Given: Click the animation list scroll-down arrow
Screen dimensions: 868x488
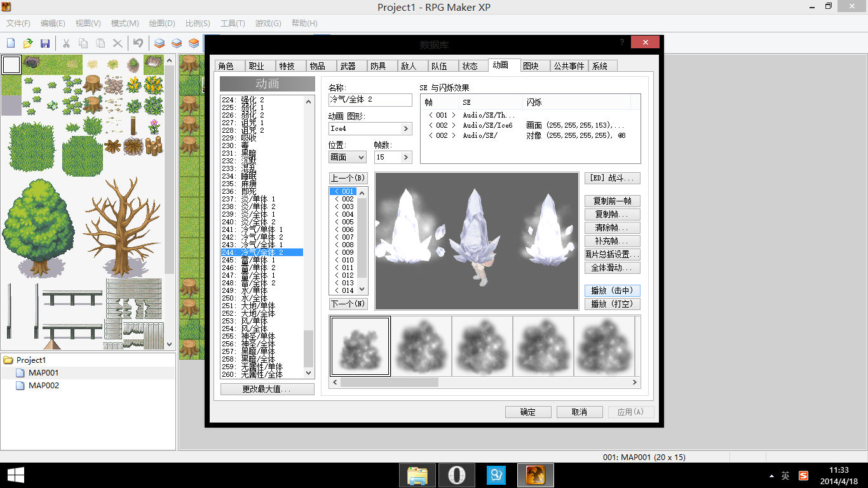Looking at the screenshot, I should click(x=309, y=373).
